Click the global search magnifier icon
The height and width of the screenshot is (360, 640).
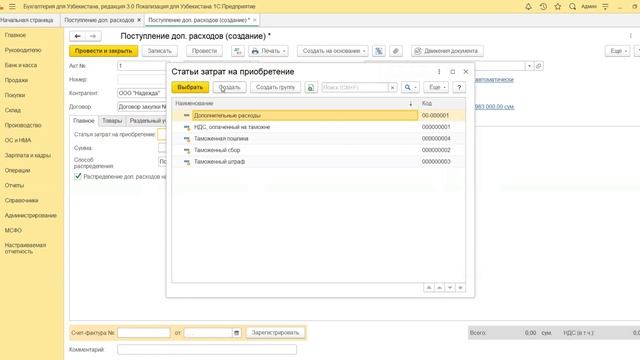pyautogui.click(x=572, y=7)
